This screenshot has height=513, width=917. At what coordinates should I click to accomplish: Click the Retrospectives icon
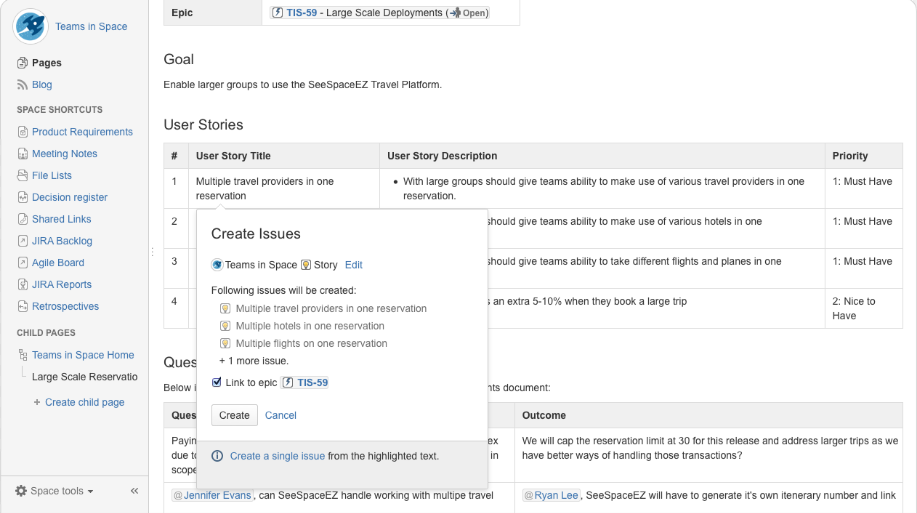tap(23, 306)
